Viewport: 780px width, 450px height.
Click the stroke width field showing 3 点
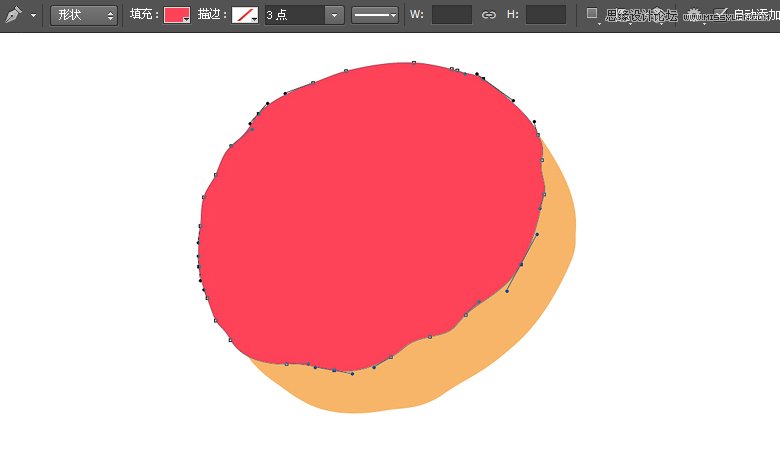(295, 15)
